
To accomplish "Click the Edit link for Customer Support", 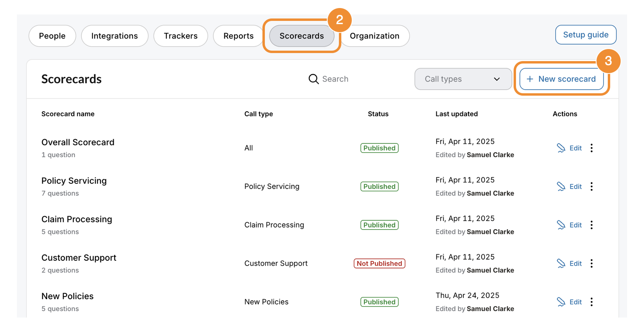I will [576, 264].
